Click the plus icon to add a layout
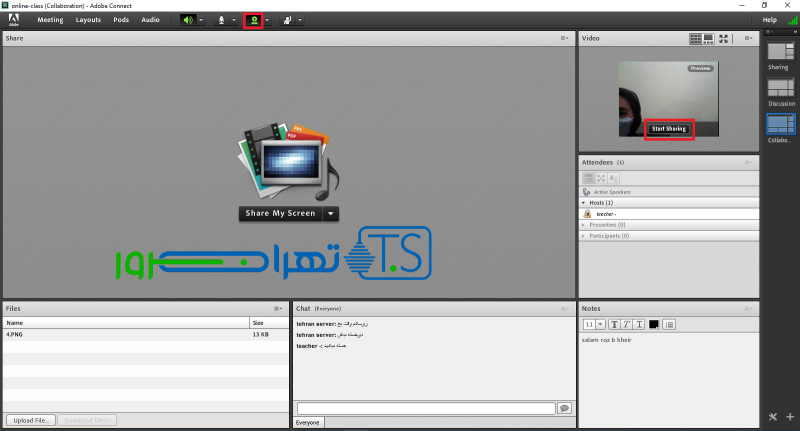The width and height of the screenshot is (800, 431). 790,416
